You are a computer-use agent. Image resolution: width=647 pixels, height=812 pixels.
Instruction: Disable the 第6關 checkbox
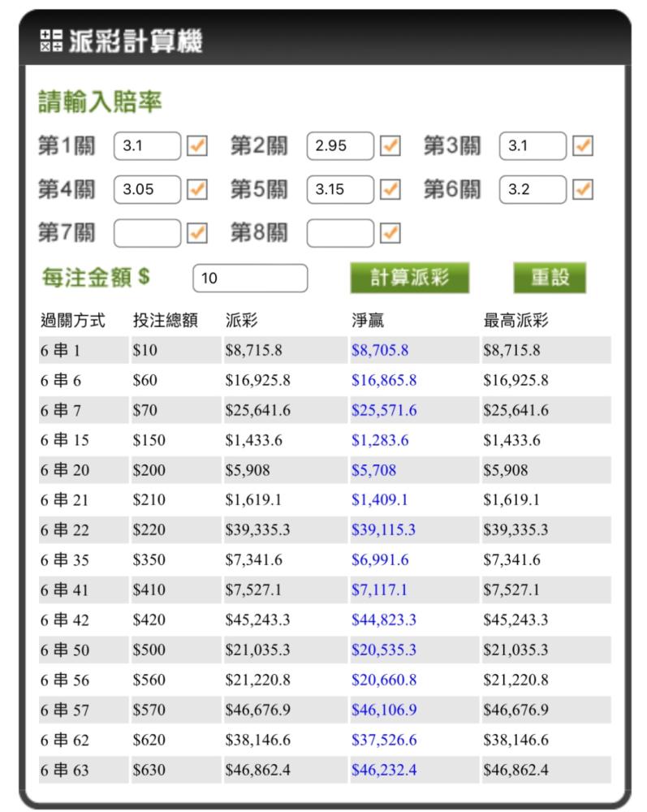582,189
